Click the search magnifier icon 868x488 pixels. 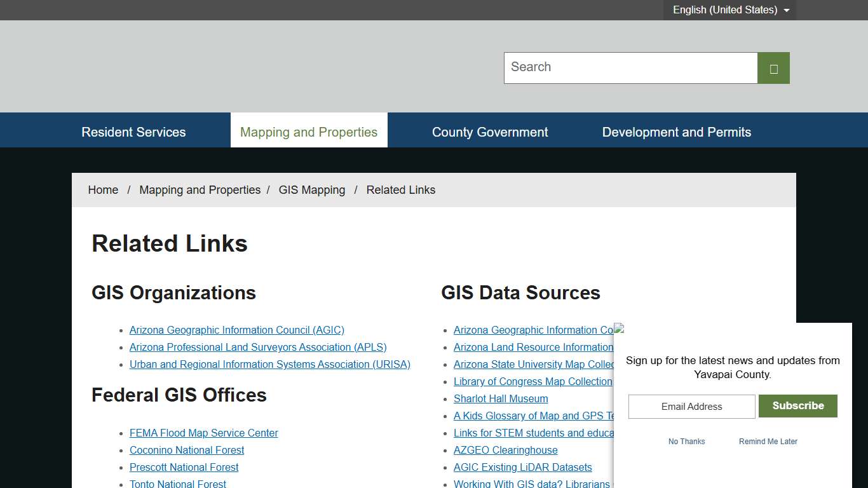point(773,67)
